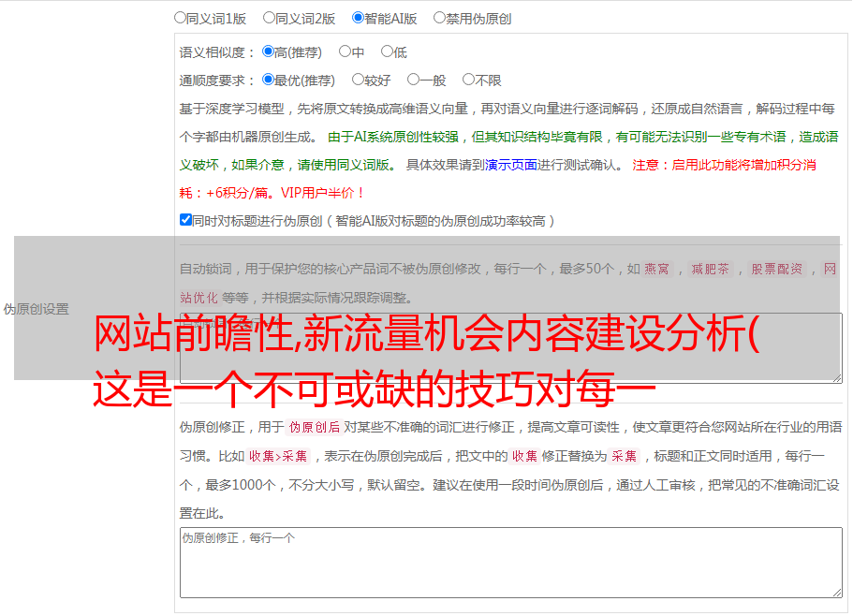Set 通顺度要求 to 不限
Viewport: 853px width, 616px height.
tap(468, 80)
